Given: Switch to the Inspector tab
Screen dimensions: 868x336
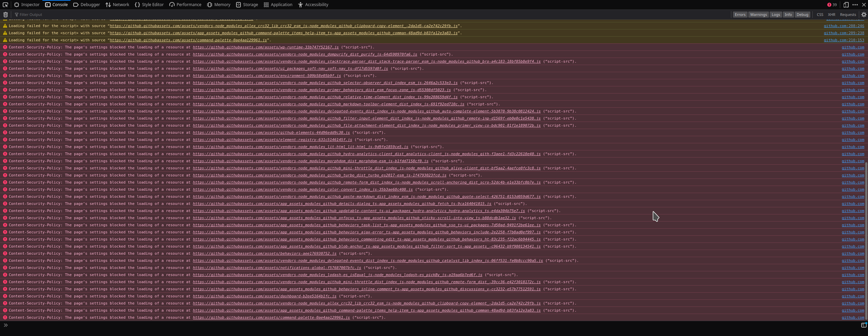Looking at the screenshot, I should (x=26, y=4).
